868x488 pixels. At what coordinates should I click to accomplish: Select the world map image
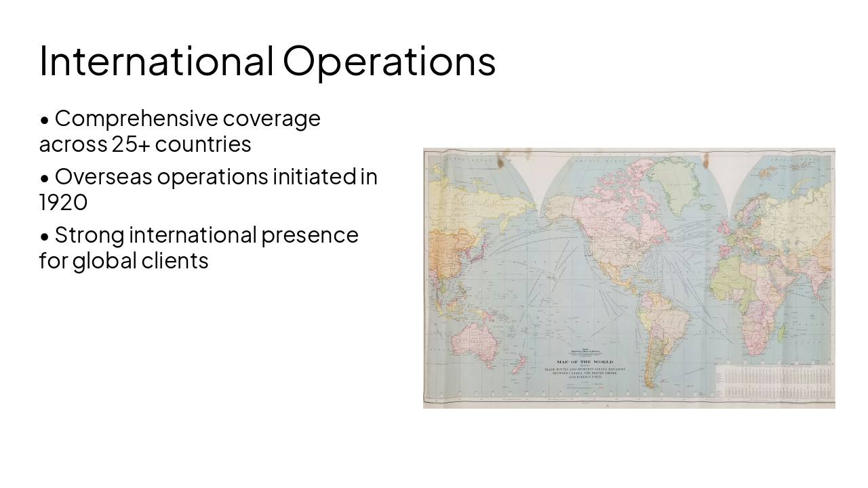tap(629, 278)
